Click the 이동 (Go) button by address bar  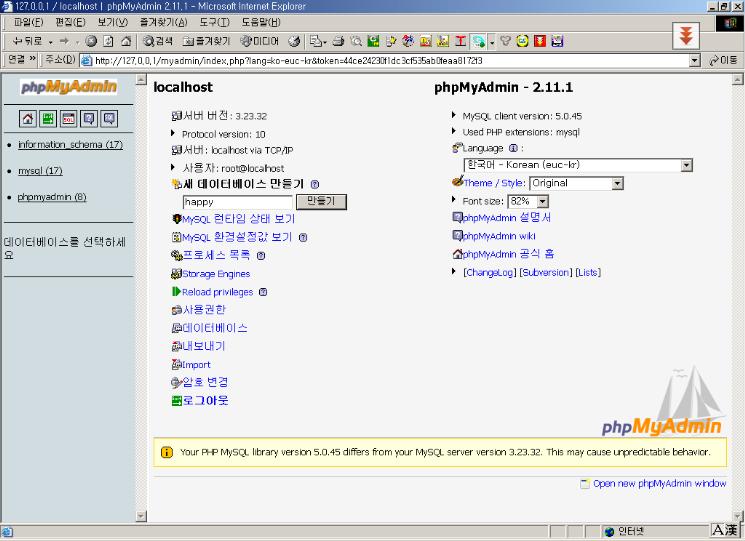pyautogui.click(x=723, y=60)
